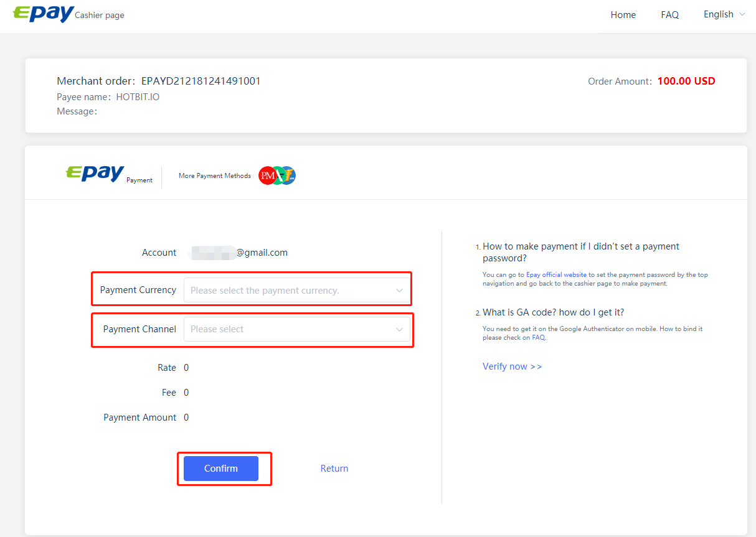This screenshot has width=756, height=537.
Task: Click the masked gmail account address
Action: pos(239,253)
